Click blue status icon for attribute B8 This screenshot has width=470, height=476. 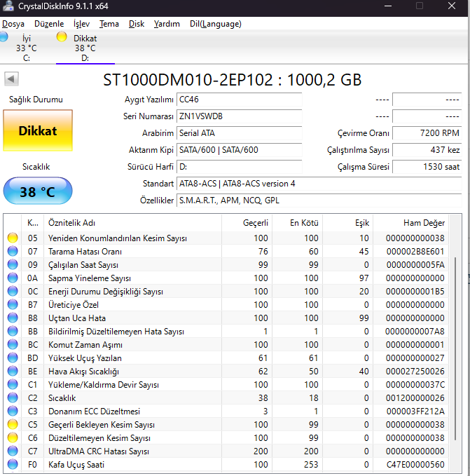tap(13, 318)
